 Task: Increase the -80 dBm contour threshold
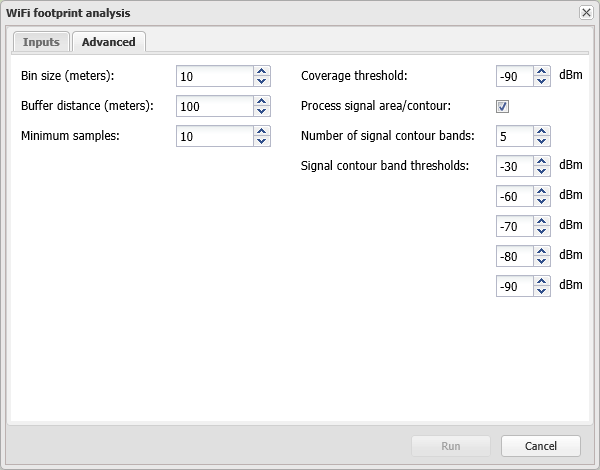tap(542, 251)
